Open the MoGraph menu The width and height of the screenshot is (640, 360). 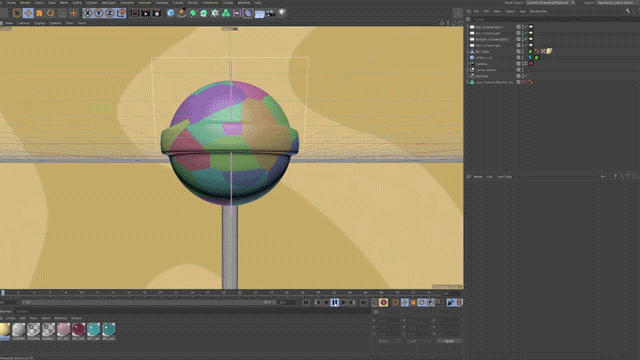(x=109, y=2)
